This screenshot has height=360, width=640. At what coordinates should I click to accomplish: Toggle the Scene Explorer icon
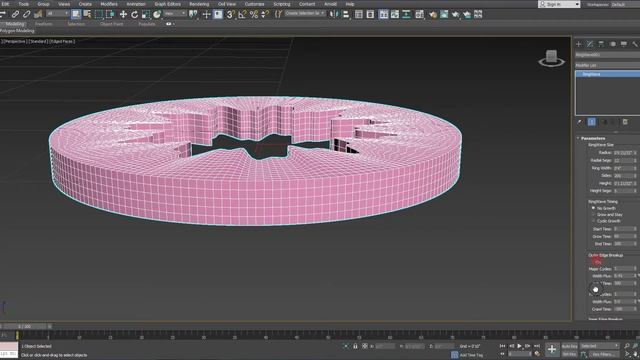pos(358,14)
